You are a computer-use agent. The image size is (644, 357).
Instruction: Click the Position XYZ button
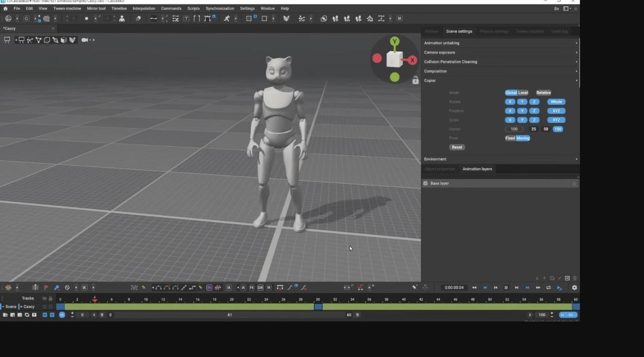click(x=556, y=111)
